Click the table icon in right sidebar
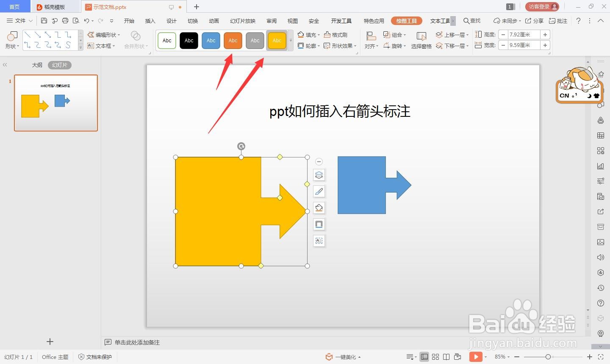The width and height of the screenshot is (610, 364). [x=600, y=135]
